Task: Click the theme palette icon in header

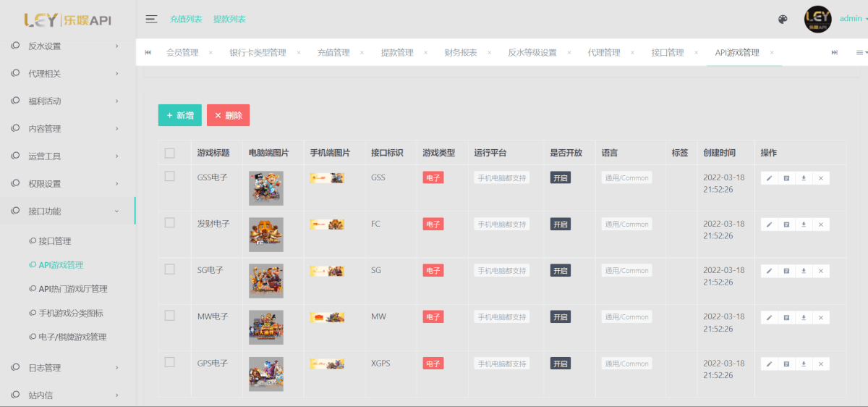Action: point(782,20)
